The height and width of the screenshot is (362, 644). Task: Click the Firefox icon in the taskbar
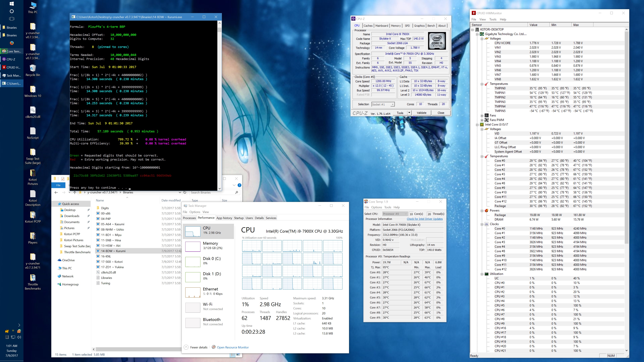pos(12,43)
